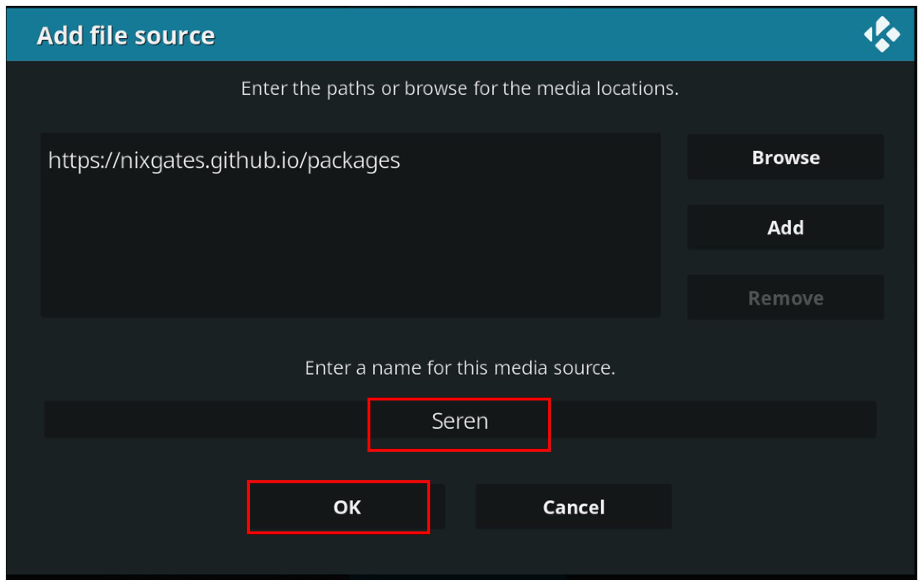This screenshot has height=586, width=924.
Task: Open the Browse button
Action: coord(785,157)
